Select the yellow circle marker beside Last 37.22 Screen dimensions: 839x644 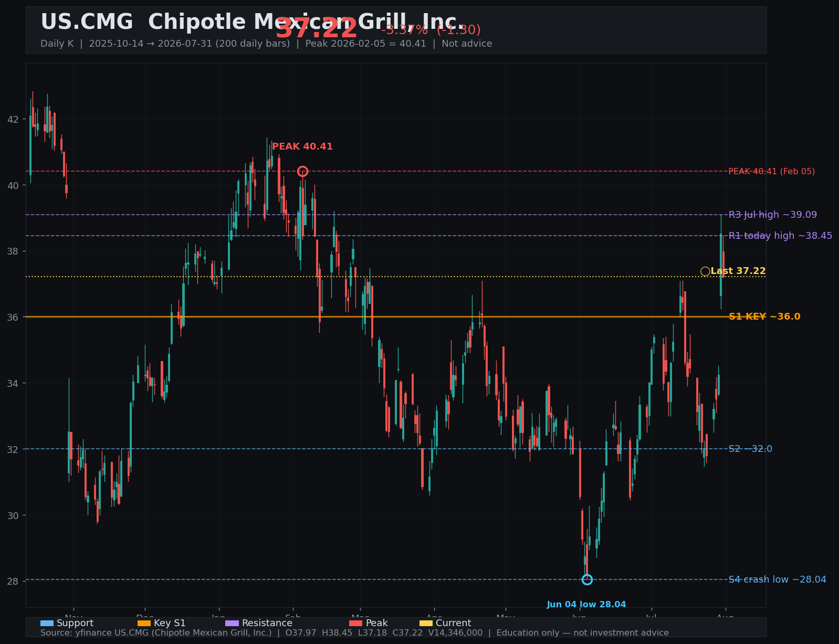705,271
